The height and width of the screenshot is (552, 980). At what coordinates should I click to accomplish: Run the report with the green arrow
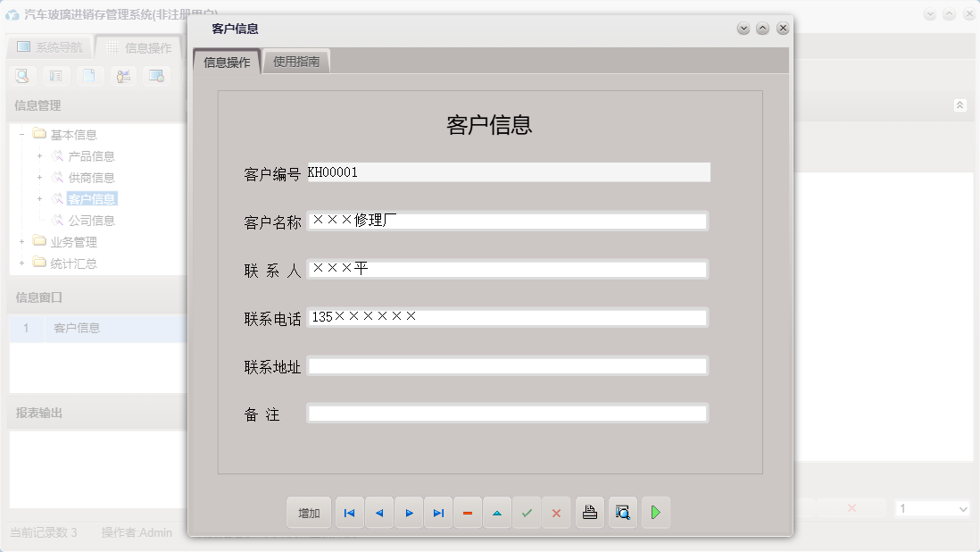click(656, 512)
